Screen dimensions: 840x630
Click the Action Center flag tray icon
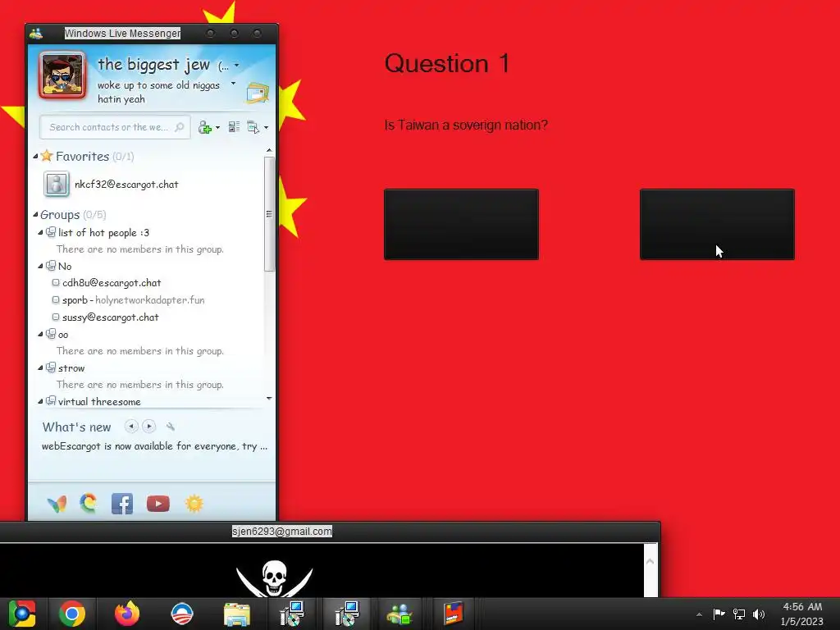(719, 614)
